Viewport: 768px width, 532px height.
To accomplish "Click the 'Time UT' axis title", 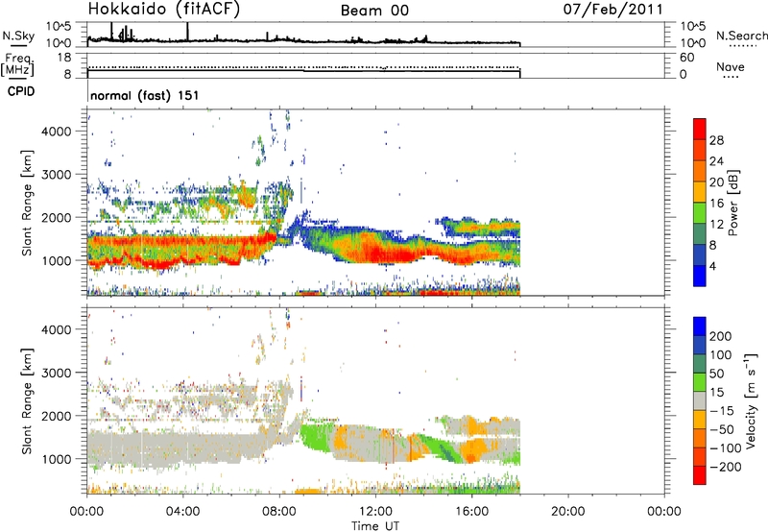I will click(x=375, y=526).
